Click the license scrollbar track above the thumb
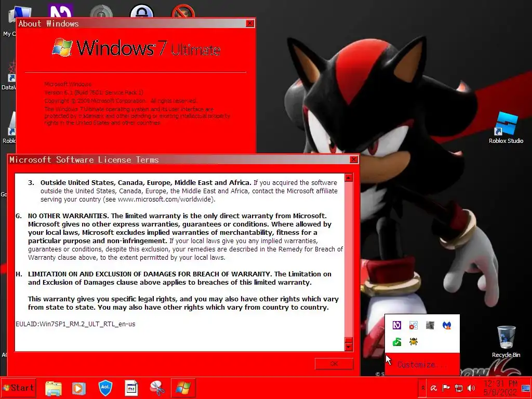Screen dimensions: 532x399 pyautogui.click(x=349, y=260)
